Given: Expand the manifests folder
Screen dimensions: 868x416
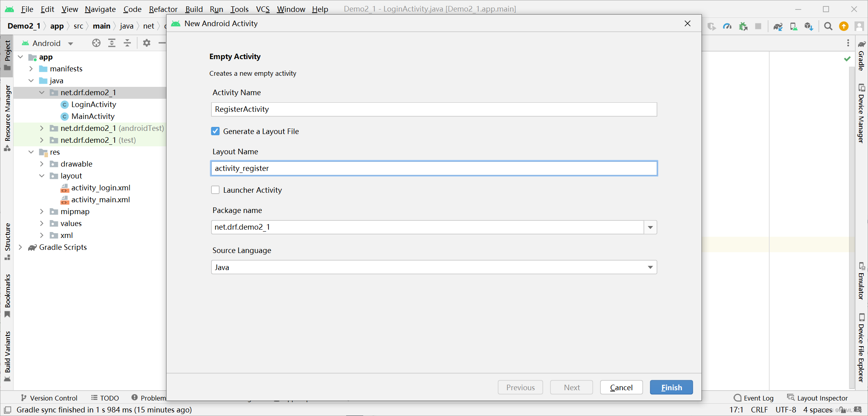Looking at the screenshot, I should tap(31, 69).
